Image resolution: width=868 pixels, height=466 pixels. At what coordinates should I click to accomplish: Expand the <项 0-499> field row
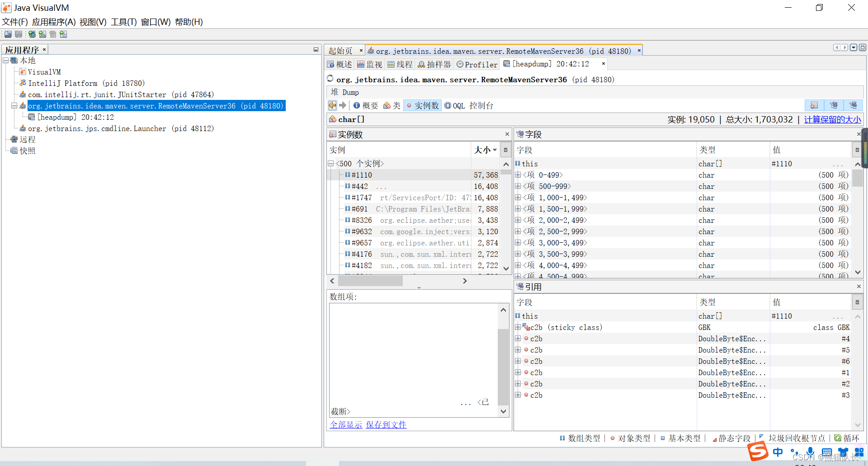(x=518, y=175)
